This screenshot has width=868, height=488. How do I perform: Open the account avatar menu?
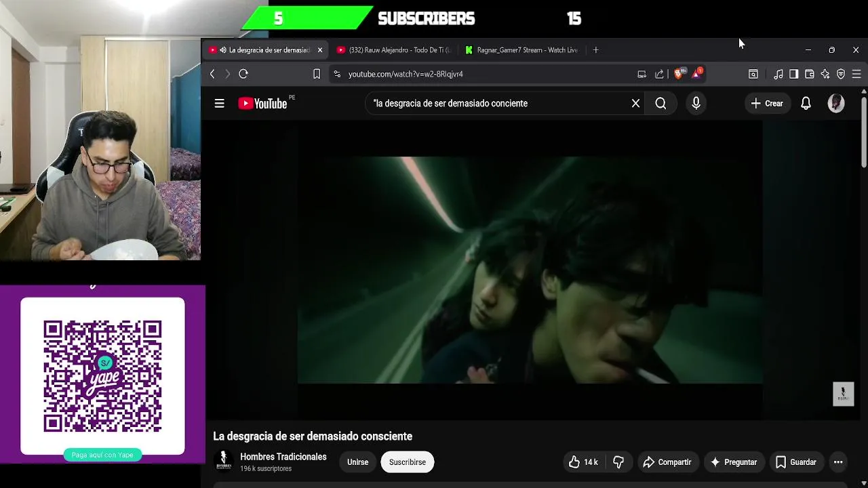tap(836, 104)
